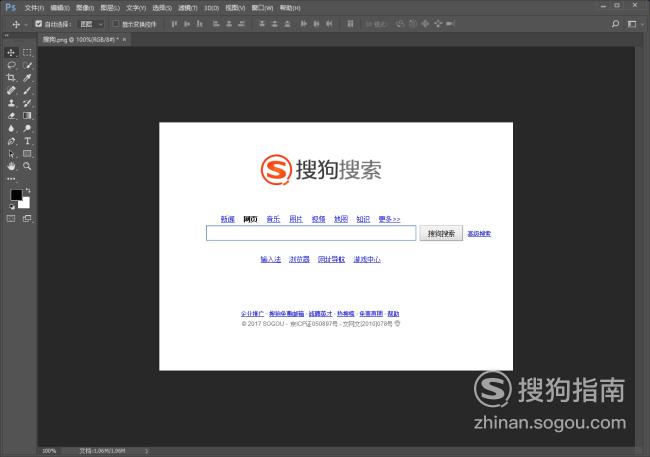Select the Rectangular Marquee tool

pos(27,53)
